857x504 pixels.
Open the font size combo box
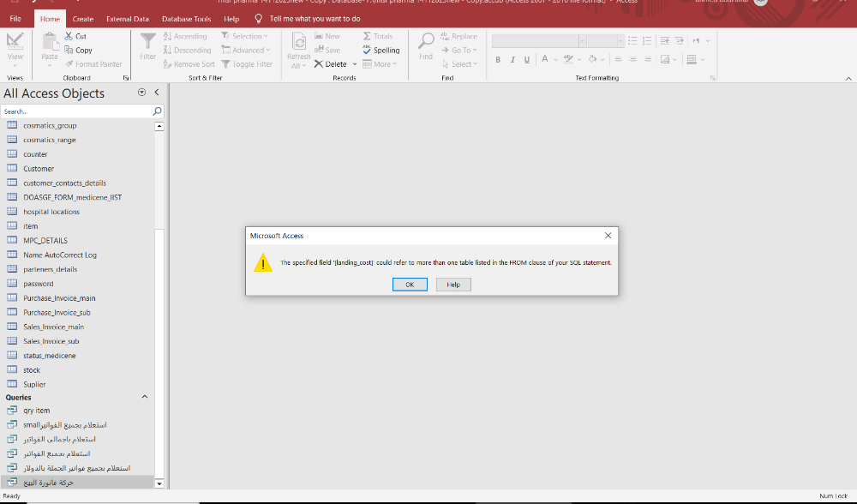pos(606,41)
